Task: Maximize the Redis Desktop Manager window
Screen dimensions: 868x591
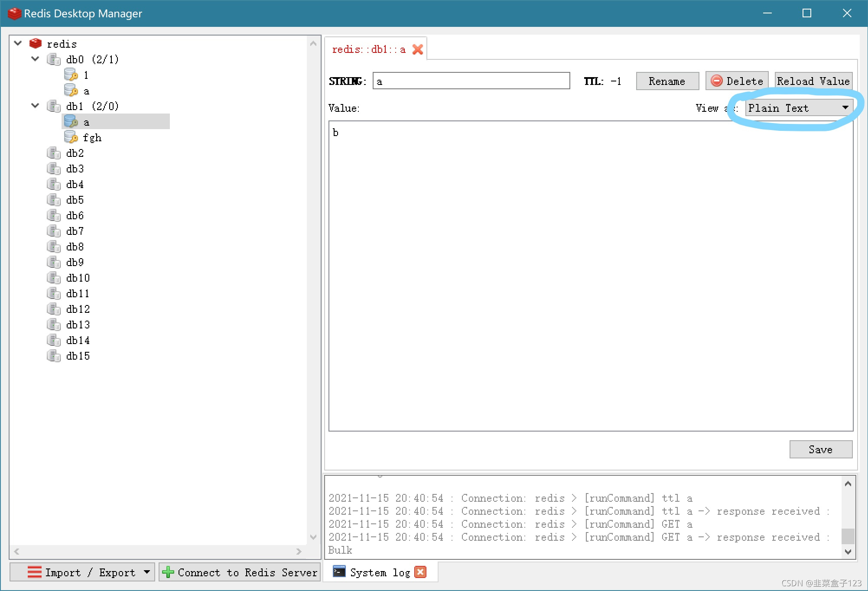Action: (807, 13)
